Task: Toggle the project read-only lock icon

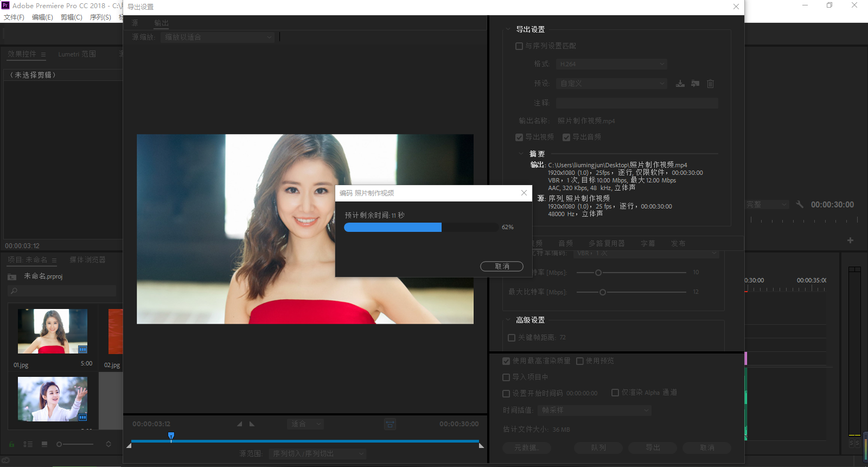Action: tap(11, 444)
